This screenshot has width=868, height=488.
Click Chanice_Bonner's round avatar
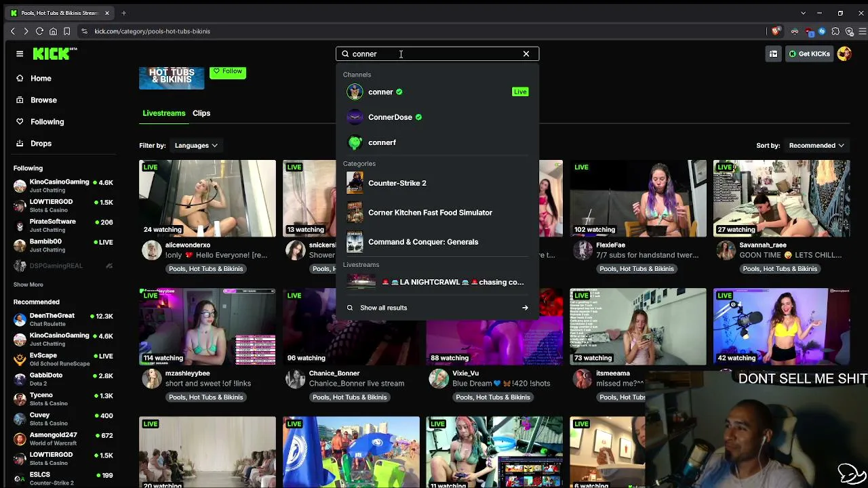click(x=295, y=378)
